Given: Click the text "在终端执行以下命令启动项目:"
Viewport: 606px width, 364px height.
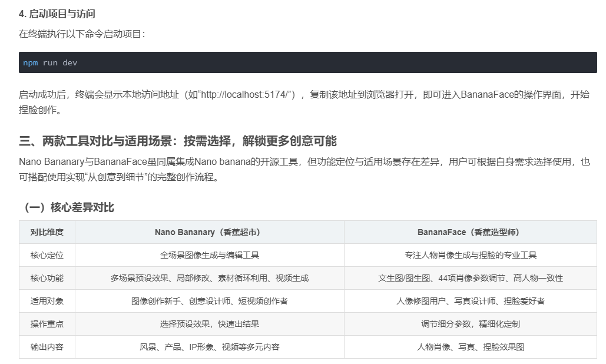Looking at the screenshot, I should coord(82,34).
